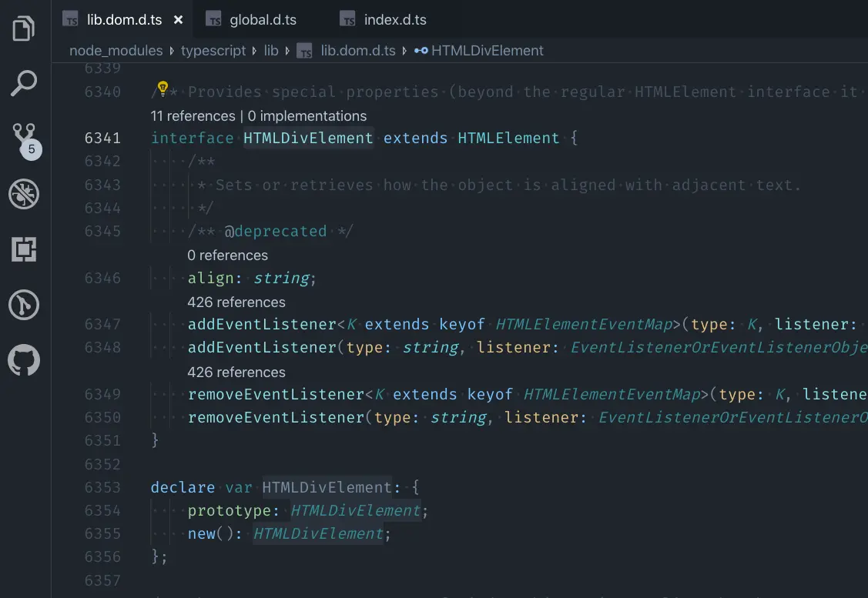The height and width of the screenshot is (598, 868).
Task: Switch to the global.d.ts tab
Action: click(x=263, y=20)
